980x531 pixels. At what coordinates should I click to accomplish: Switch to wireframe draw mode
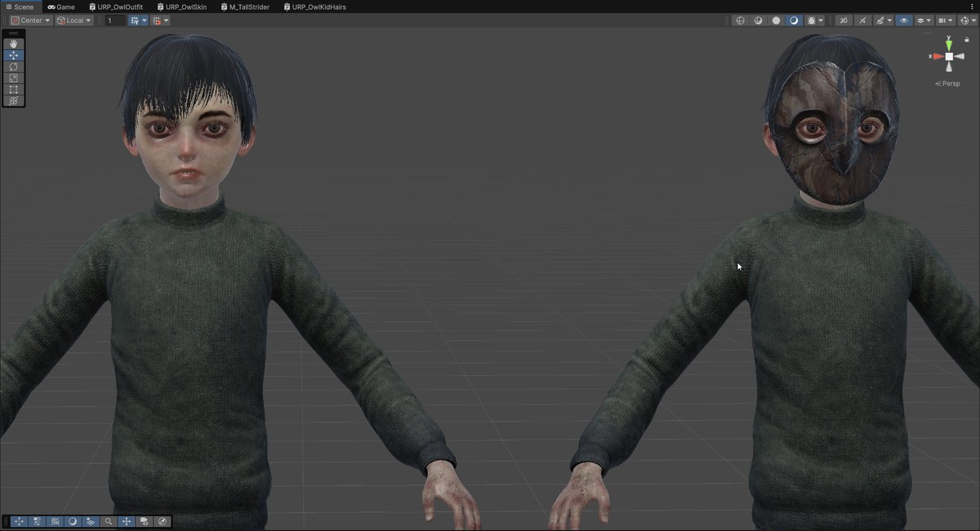coord(741,20)
